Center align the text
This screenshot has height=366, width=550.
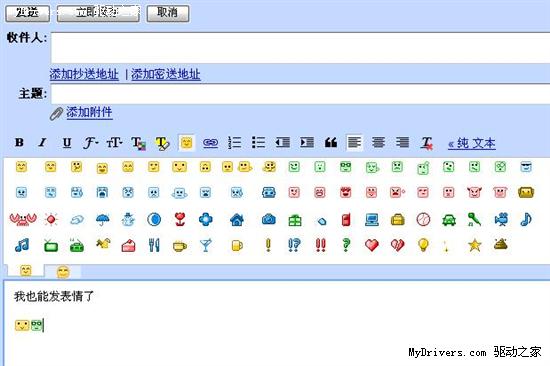(x=378, y=142)
